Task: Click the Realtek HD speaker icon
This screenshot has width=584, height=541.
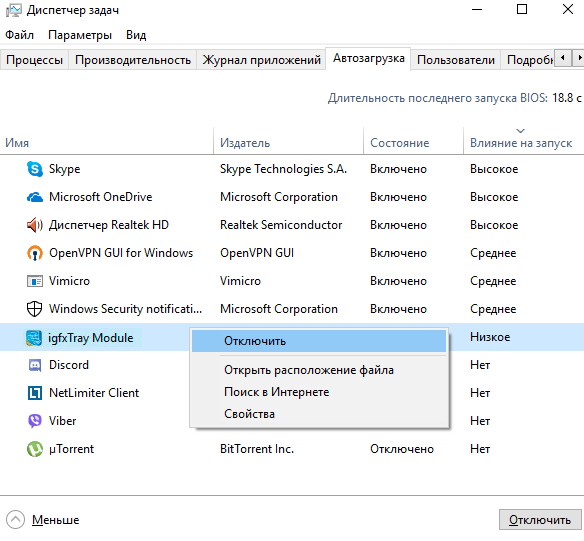Action: point(35,225)
